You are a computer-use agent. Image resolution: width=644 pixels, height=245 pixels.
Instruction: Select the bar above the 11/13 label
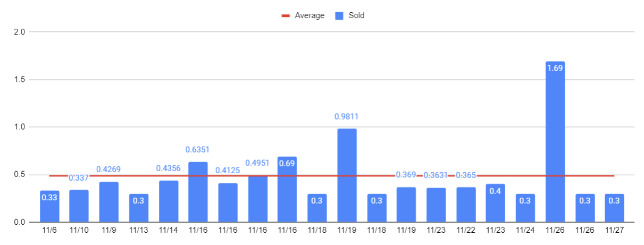click(139, 208)
